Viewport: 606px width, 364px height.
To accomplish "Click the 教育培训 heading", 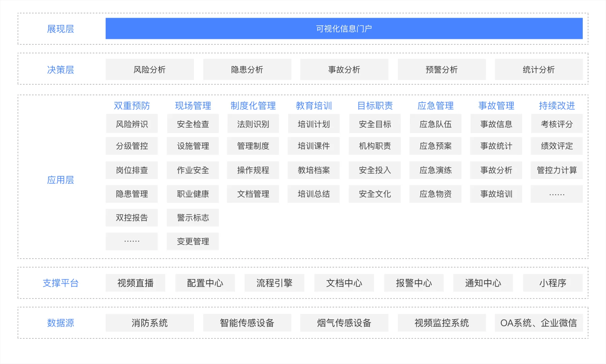I will [x=314, y=106].
